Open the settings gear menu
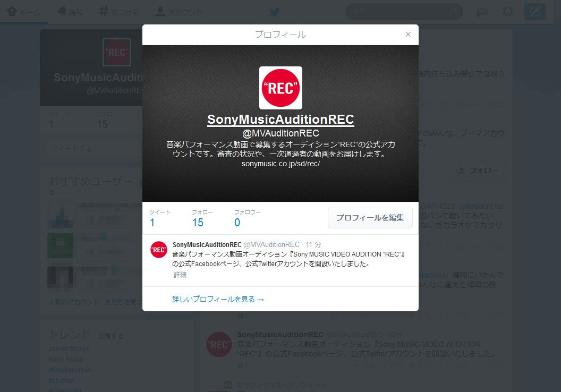561x392 pixels. pos(508,12)
